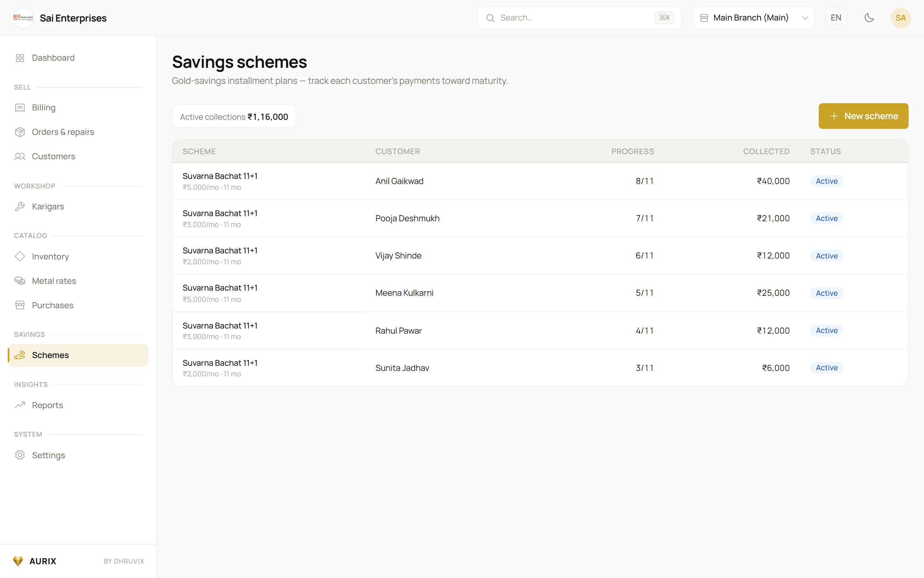
Task: Click the AURIX gem logo icon
Action: click(18, 561)
